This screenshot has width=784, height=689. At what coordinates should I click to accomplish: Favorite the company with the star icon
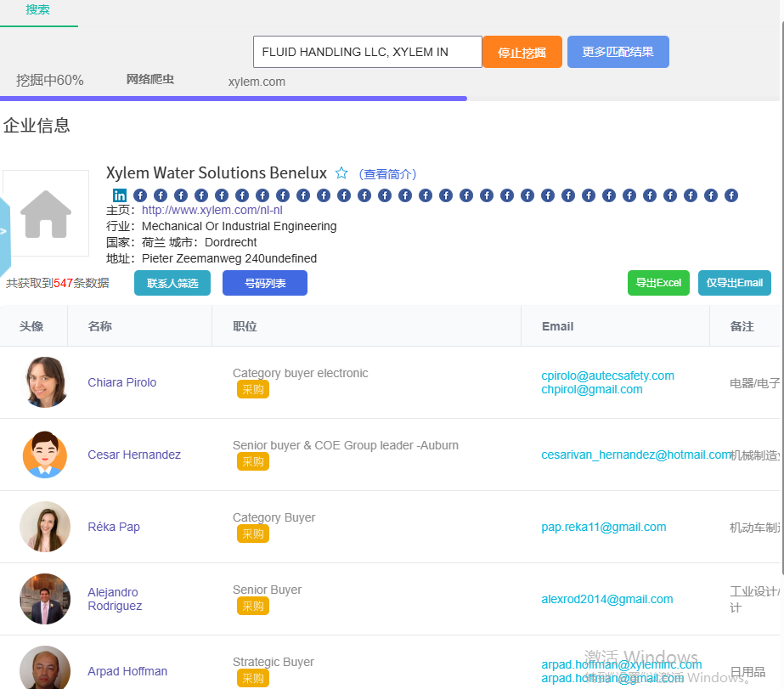tap(341, 173)
